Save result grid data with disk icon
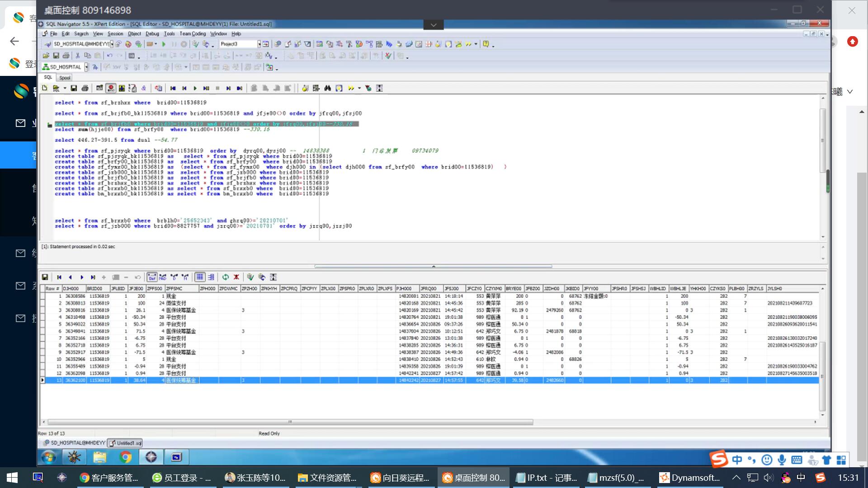The image size is (868, 488). pyautogui.click(x=45, y=277)
